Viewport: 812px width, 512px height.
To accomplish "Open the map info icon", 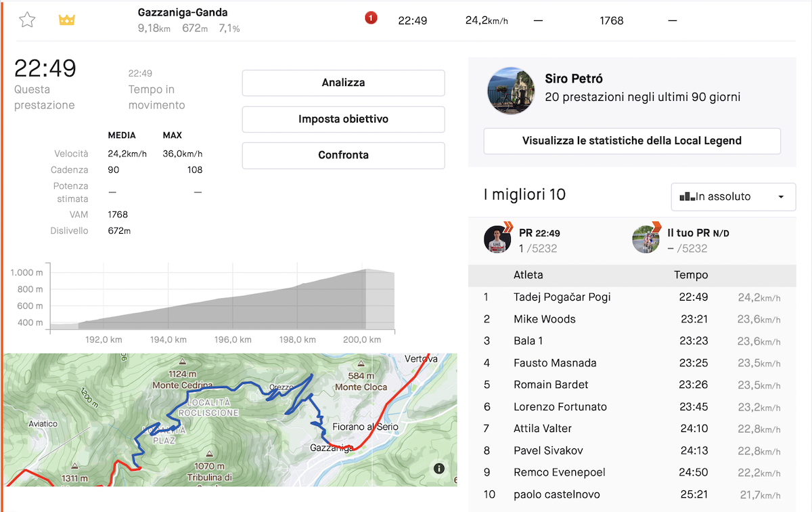I will pyautogui.click(x=438, y=469).
